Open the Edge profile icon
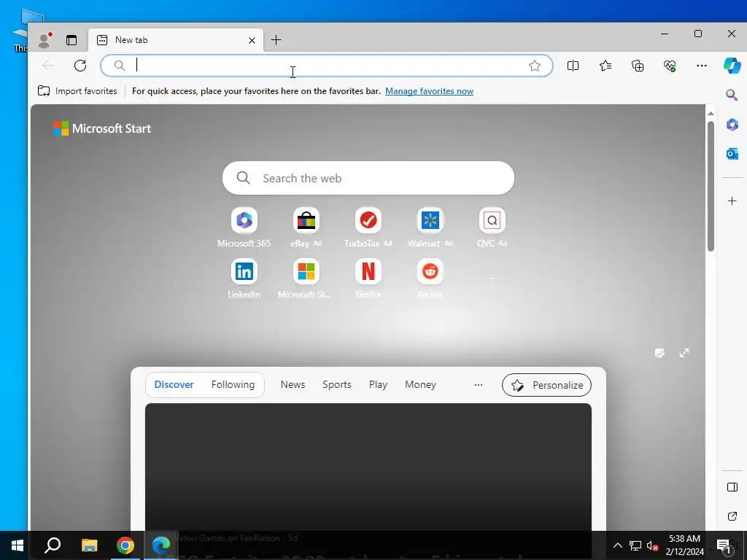 (x=44, y=40)
